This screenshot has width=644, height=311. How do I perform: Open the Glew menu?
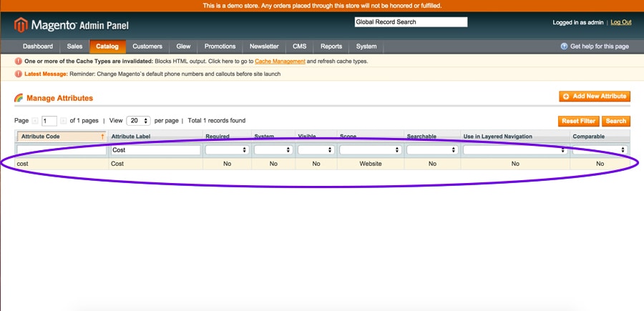[184, 46]
